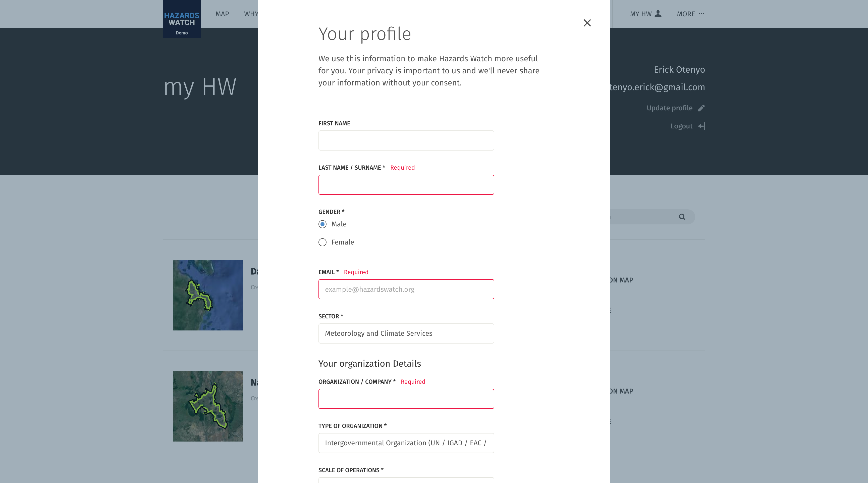Click the Your organization Details heading
The width and height of the screenshot is (868, 483).
[x=370, y=364]
